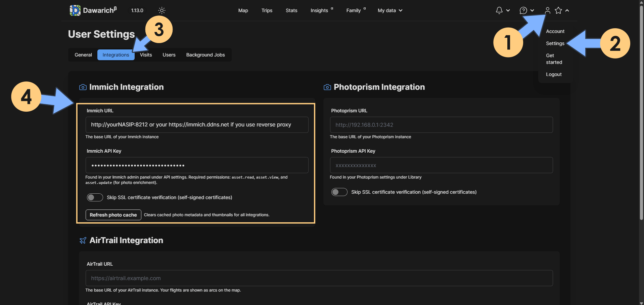Focus the Photoprism API Key field

pos(442,165)
